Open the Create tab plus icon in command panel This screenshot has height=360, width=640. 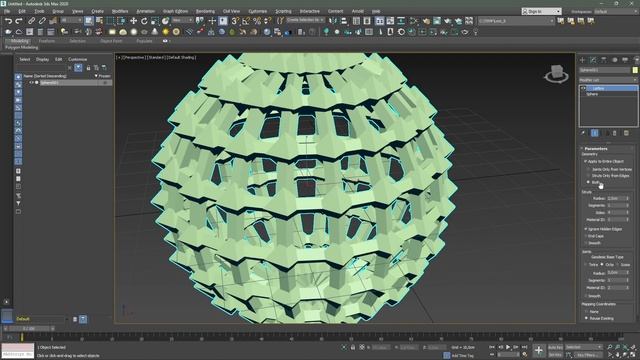[x=582, y=60]
